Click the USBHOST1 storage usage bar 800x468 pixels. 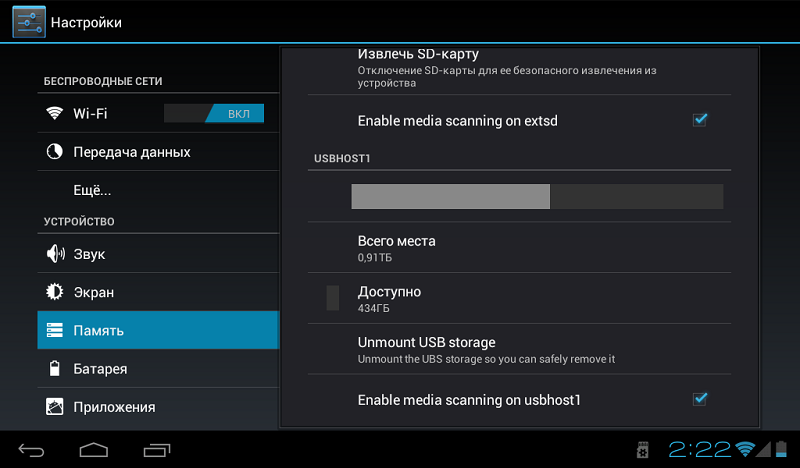pyautogui.click(x=537, y=196)
